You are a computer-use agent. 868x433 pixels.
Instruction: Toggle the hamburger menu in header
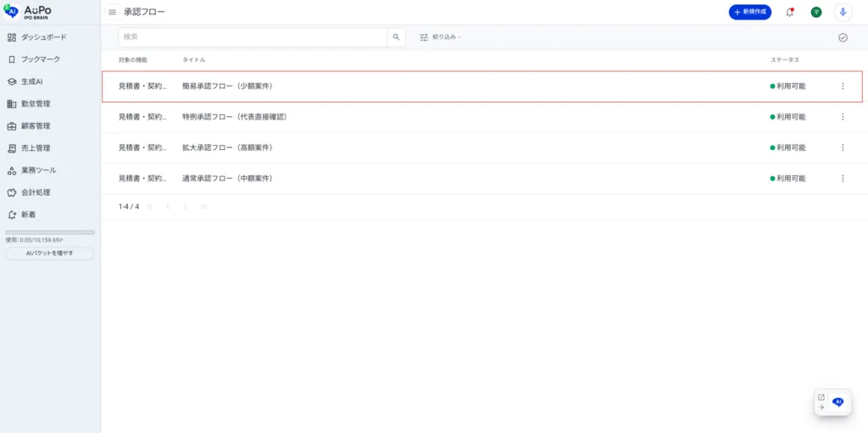tap(113, 12)
